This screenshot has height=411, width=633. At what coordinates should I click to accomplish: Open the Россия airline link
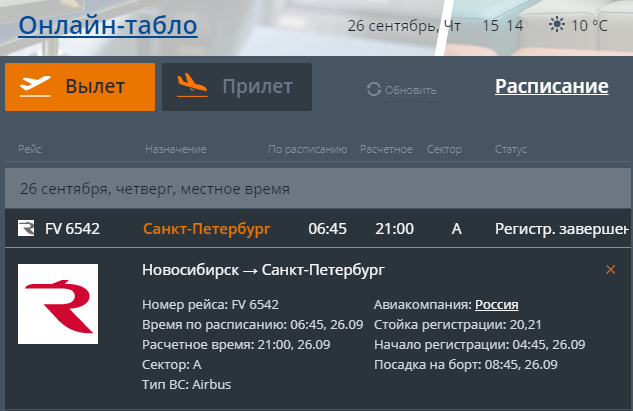[497, 304]
